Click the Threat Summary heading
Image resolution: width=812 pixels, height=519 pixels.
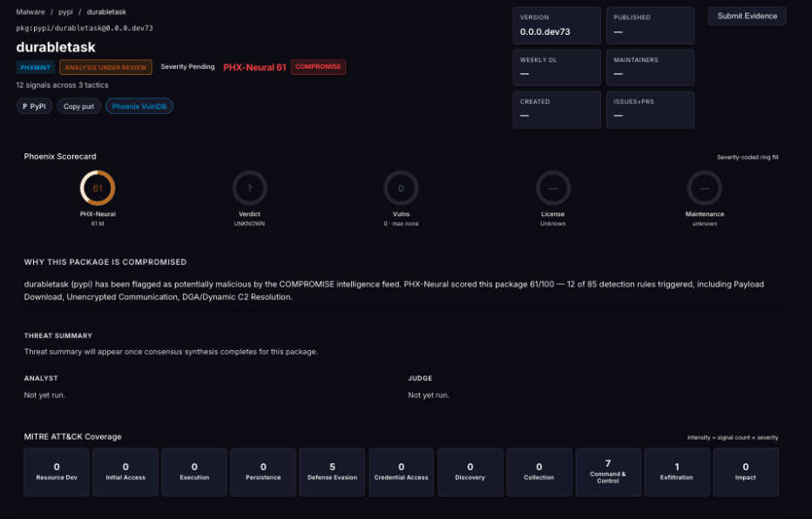point(58,335)
